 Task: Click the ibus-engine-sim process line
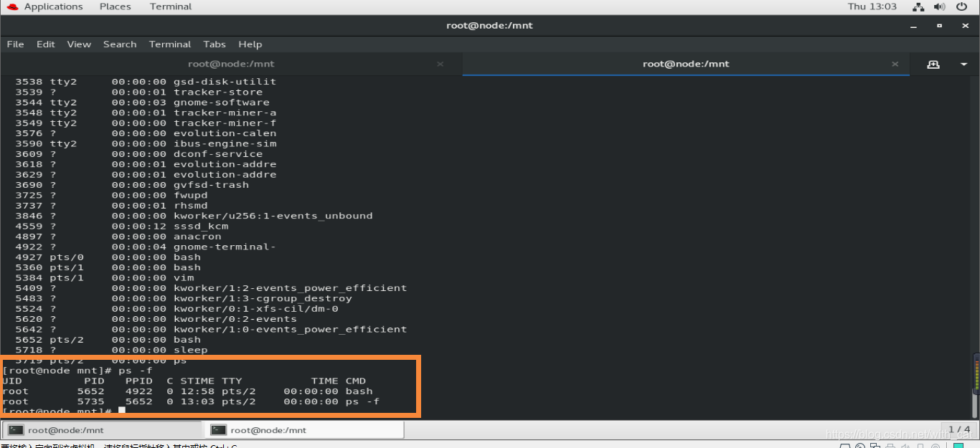[146, 143]
